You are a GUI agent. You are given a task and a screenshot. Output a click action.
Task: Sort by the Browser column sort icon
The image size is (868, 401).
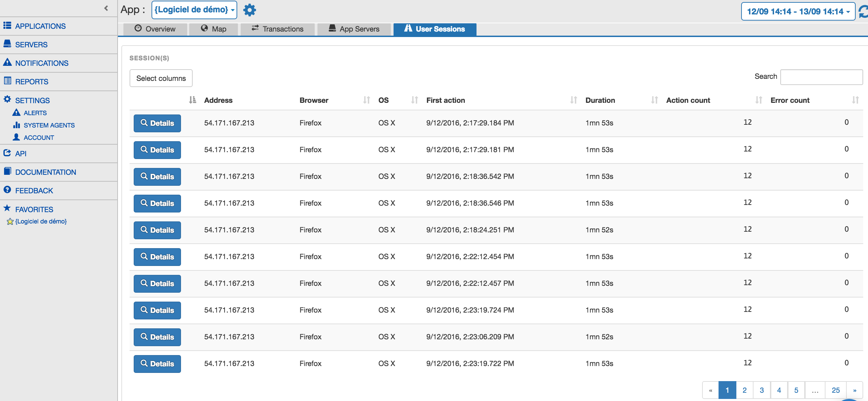point(366,100)
